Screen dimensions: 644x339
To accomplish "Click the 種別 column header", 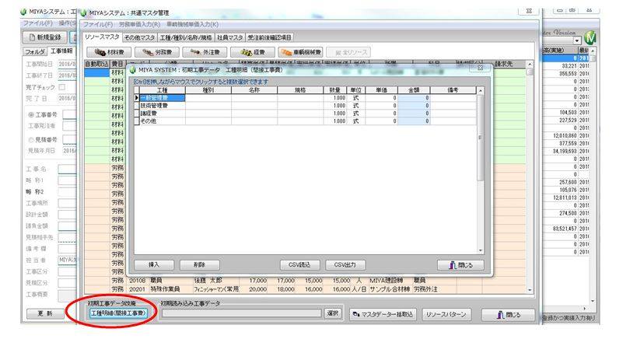I will [208, 90].
